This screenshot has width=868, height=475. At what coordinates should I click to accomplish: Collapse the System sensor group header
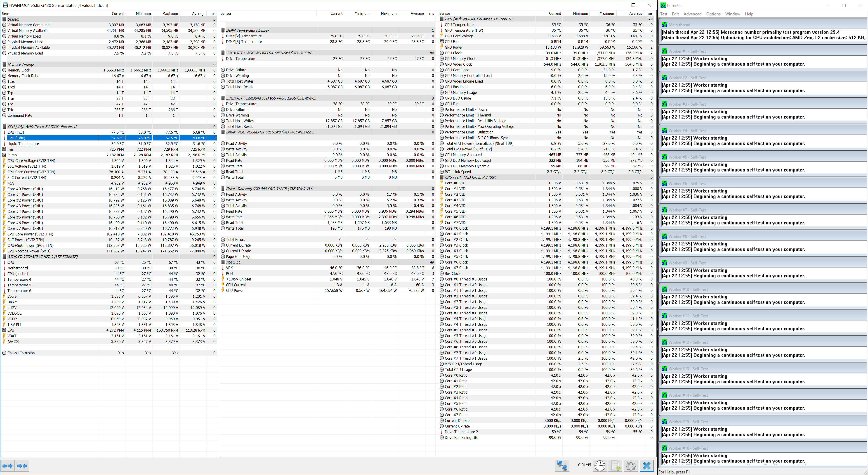tap(14, 19)
